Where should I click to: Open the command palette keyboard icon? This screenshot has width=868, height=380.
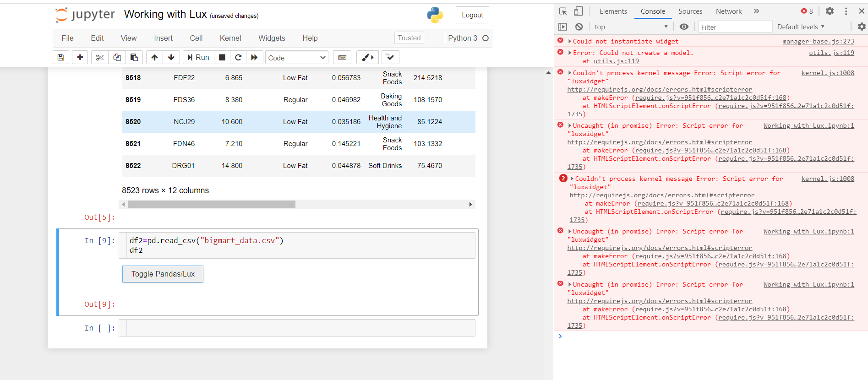342,57
